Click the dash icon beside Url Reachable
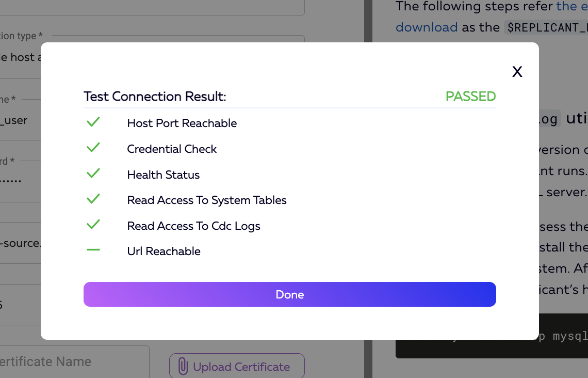The width and height of the screenshot is (588, 378). [x=93, y=250]
